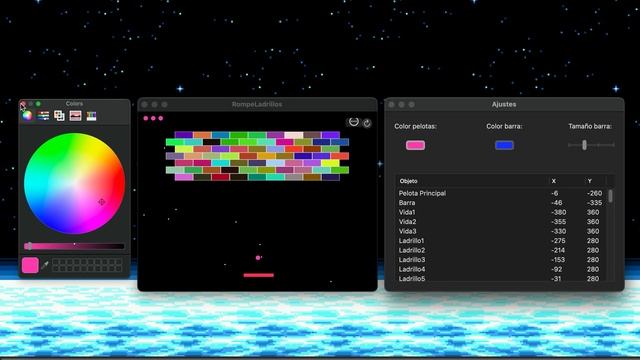640x360 pixels.
Task: Select the Barra row in the table
Action: [502, 202]
